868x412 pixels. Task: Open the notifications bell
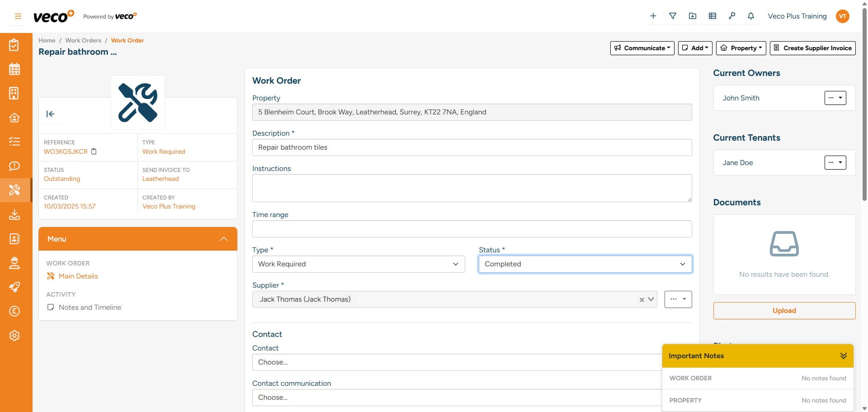click(751, 16)
